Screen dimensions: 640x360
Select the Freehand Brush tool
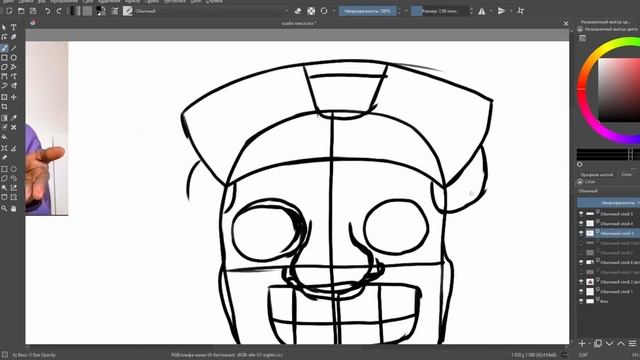(x=4, y=48)
